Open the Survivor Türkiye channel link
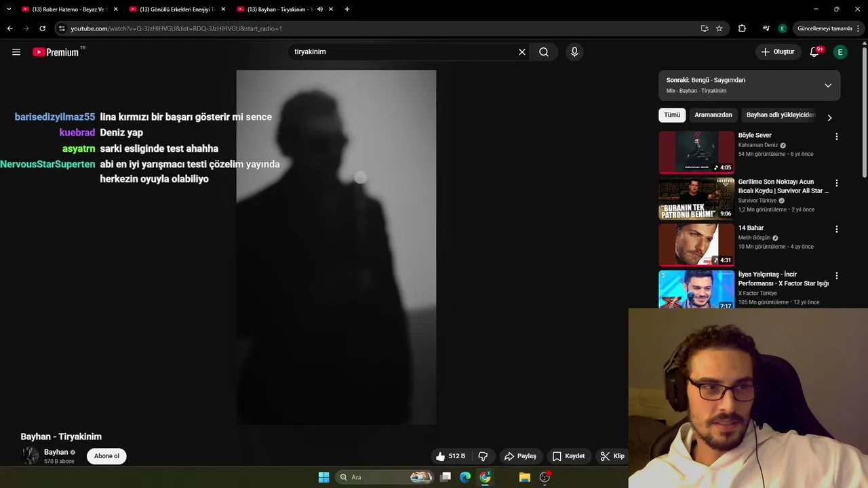This screenshot has height=488, width=868. (757, 201)
